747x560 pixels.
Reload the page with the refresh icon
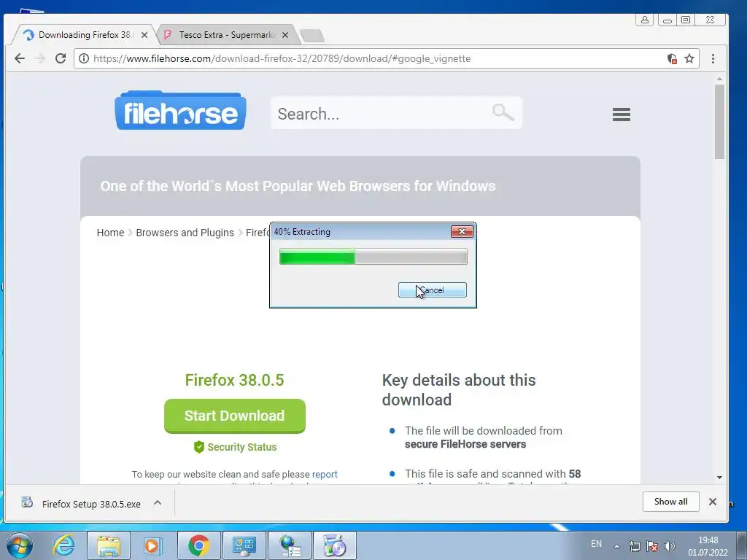pyautogui.click(x=61, y=58)
